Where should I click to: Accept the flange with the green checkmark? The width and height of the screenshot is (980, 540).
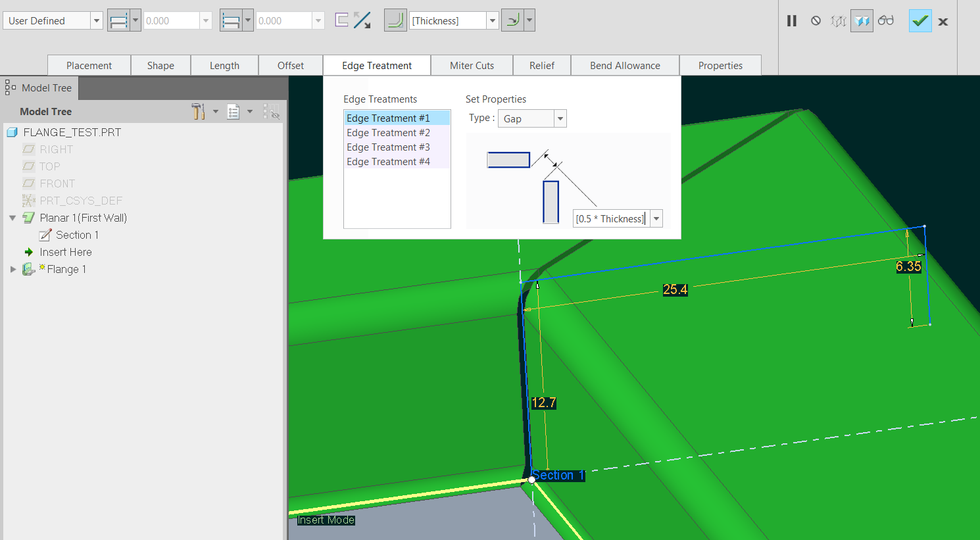919,20
